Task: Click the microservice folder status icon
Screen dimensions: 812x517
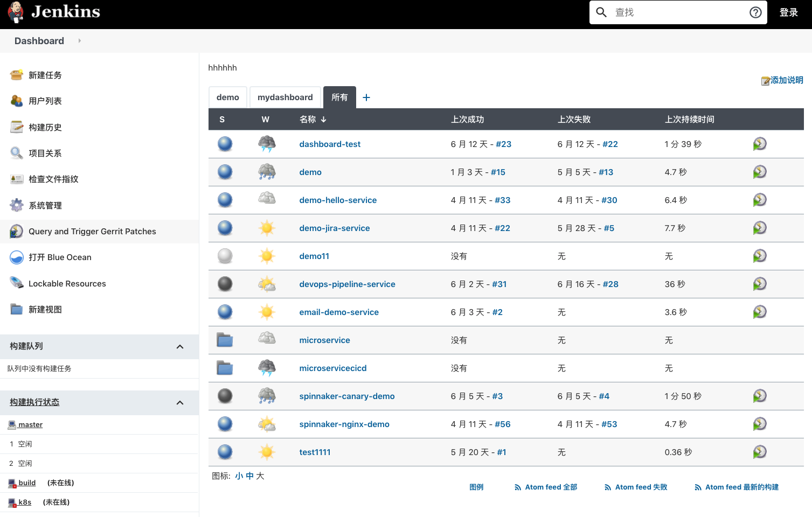Action: click(225, 340)
